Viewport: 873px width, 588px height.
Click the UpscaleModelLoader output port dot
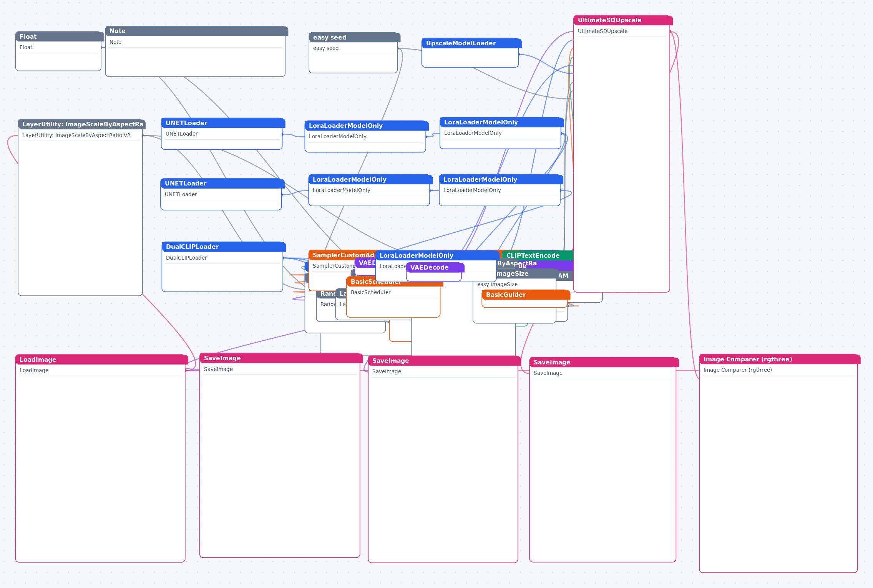[x=519, y=54]
